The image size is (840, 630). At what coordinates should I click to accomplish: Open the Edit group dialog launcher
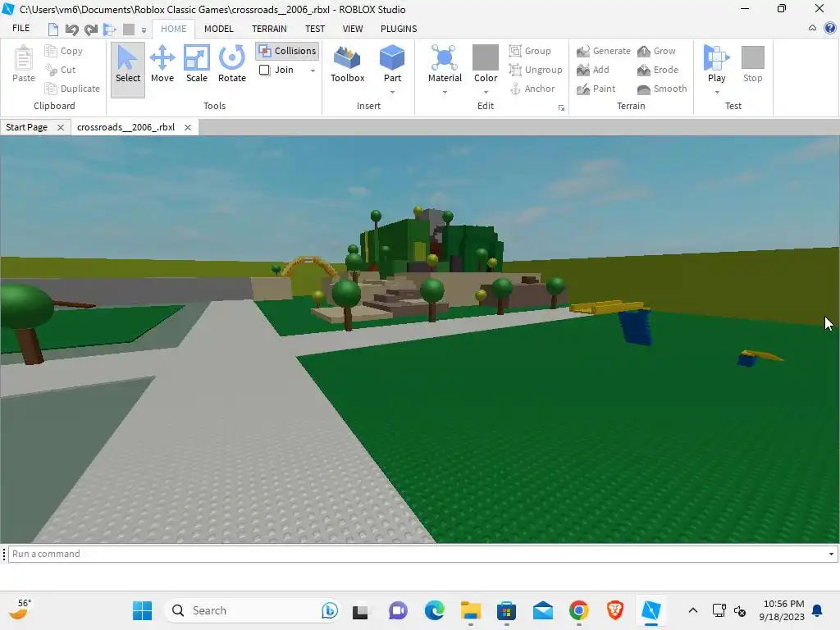(561, 107)
